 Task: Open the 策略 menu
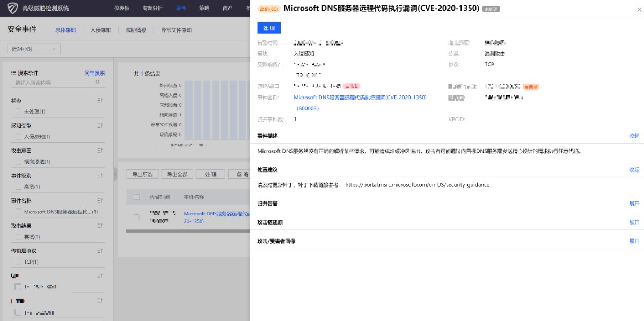pos(204,8)
